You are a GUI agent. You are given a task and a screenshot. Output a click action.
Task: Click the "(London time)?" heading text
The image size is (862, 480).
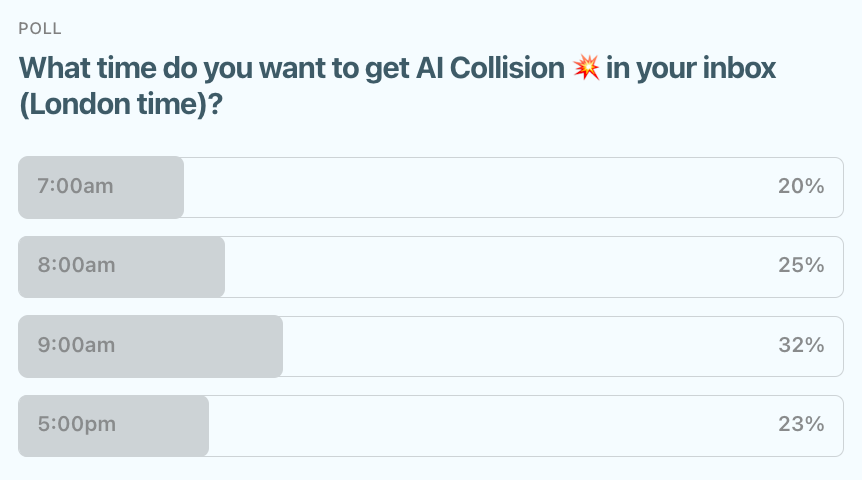120,106
